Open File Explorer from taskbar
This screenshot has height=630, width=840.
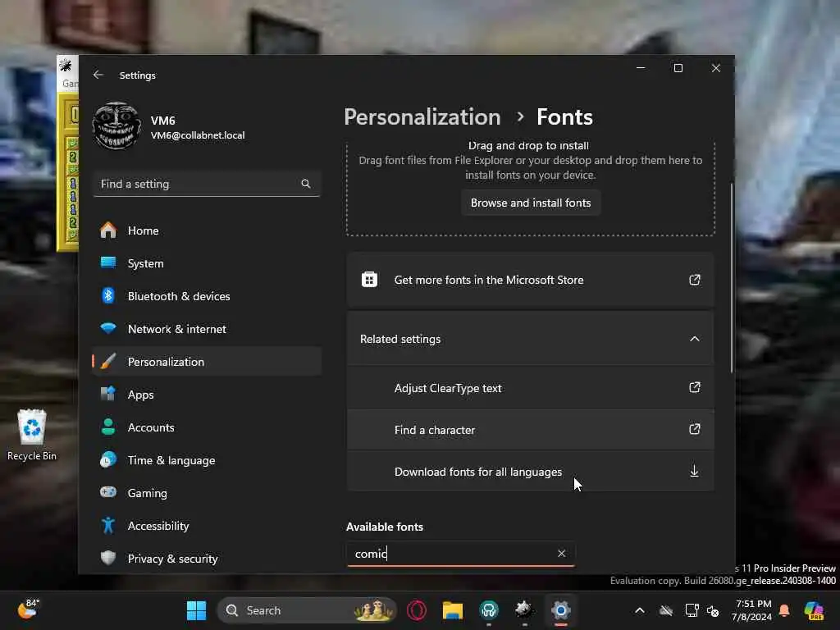(453, 610)
